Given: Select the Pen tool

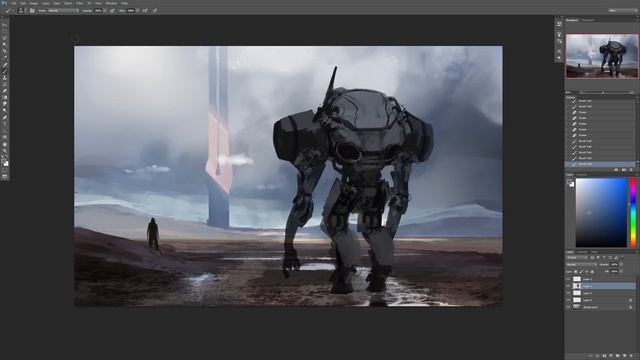Looking at the screenshot, I should tap(5, 118).
